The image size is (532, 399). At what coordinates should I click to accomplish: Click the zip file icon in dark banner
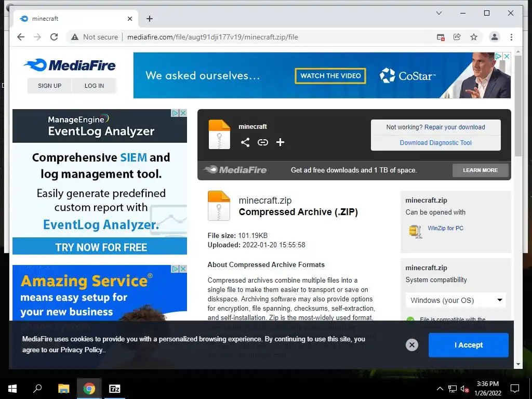pyautogui.click(x=219, y=135)
